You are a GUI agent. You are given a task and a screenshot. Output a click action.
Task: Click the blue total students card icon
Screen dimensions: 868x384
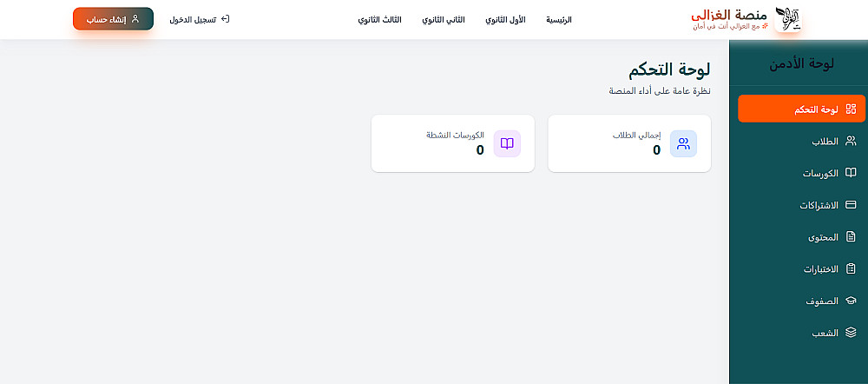[x=683, y=143]
